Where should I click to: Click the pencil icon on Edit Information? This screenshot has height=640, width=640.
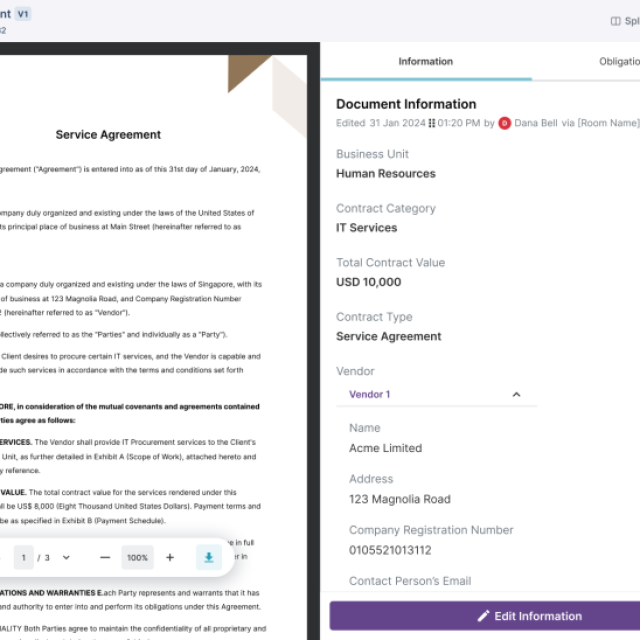[x=484, y=616]
